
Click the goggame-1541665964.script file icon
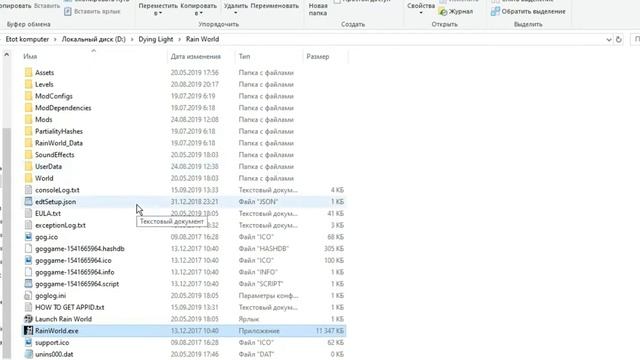click(28, 284)
